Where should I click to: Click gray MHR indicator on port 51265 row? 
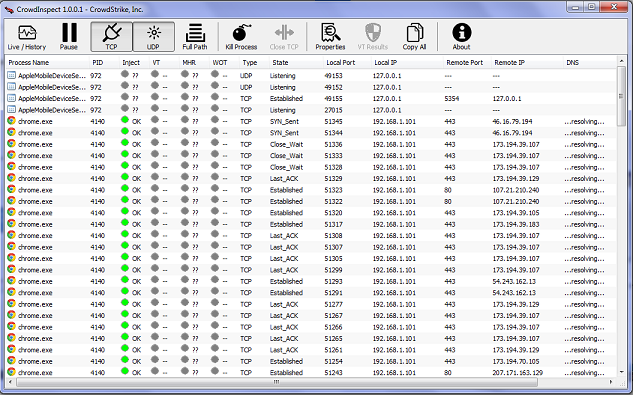(185, 337)
